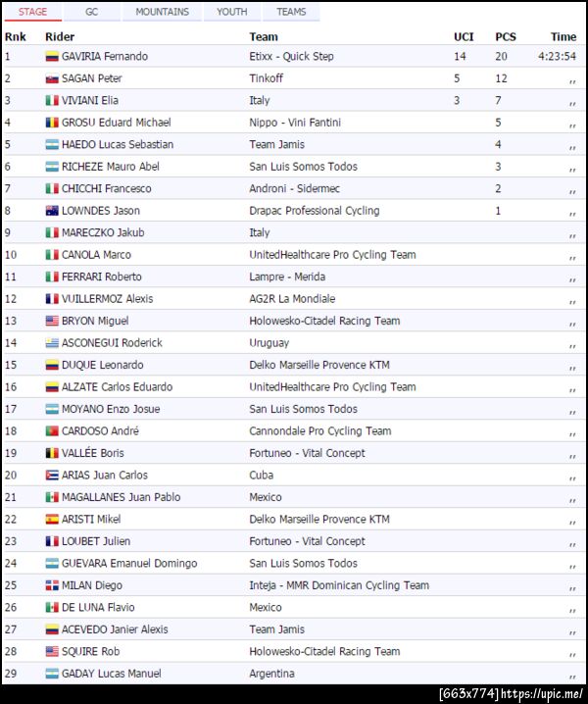This screenshot has height=704, width=588.
Task: Open the Lampre - Merida team link
Action: coord(287,277)
